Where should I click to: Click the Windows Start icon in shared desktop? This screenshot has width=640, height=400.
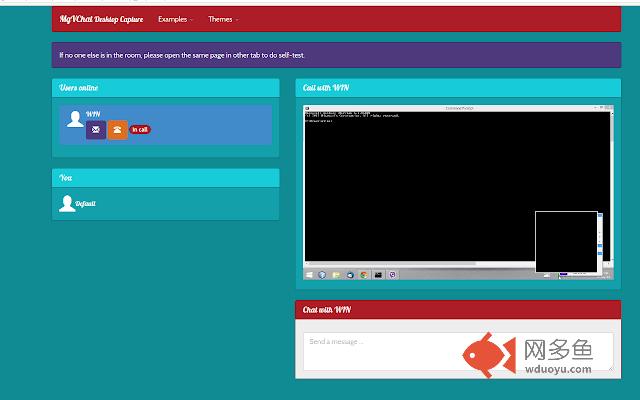[309, 274]
